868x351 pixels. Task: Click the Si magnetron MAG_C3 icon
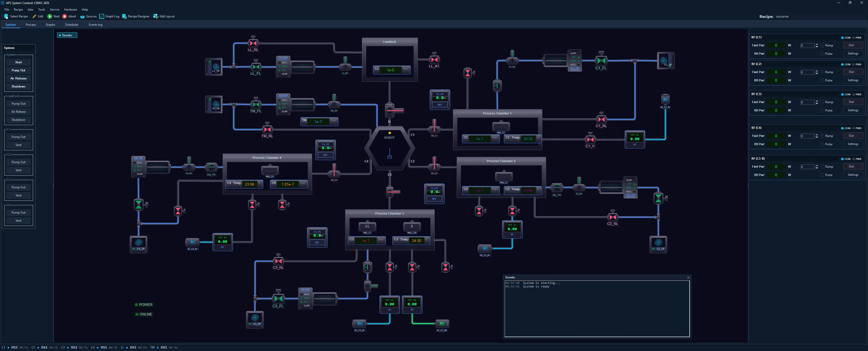(367, 226)
